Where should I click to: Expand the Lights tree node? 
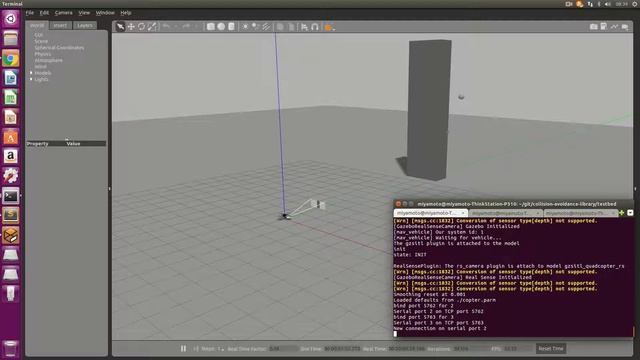tap(31, 79)
